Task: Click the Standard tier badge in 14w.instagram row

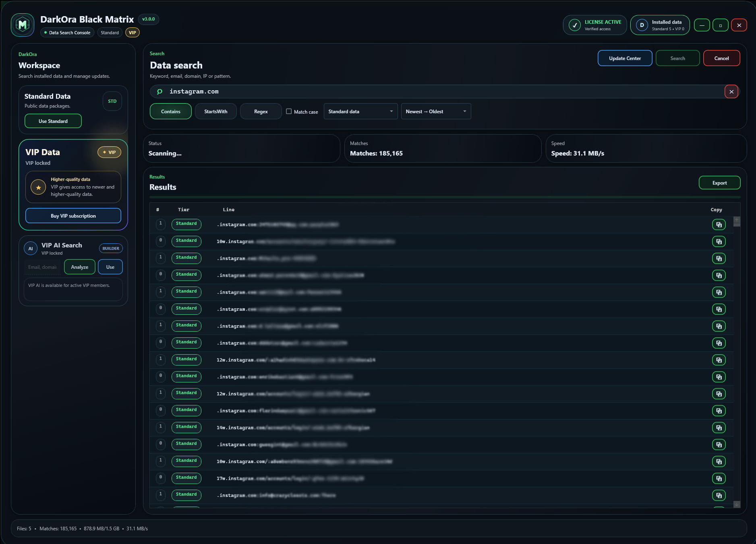Action: (186, 427)
